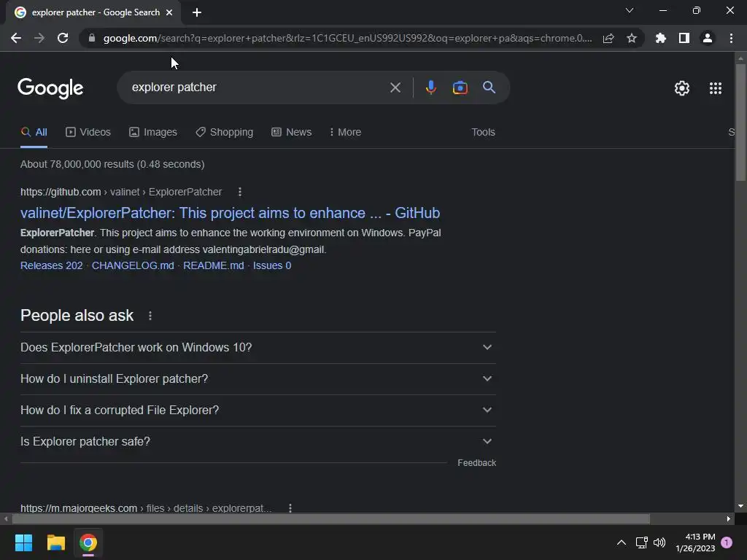
Task: Go back using the browser back arrow
Action: (16, 38)
